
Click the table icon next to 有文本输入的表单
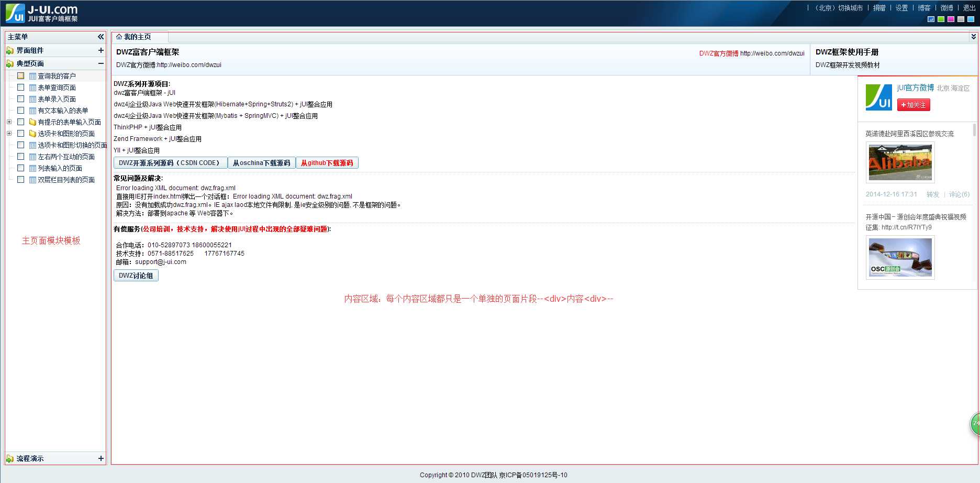click(x=32, y=111)
